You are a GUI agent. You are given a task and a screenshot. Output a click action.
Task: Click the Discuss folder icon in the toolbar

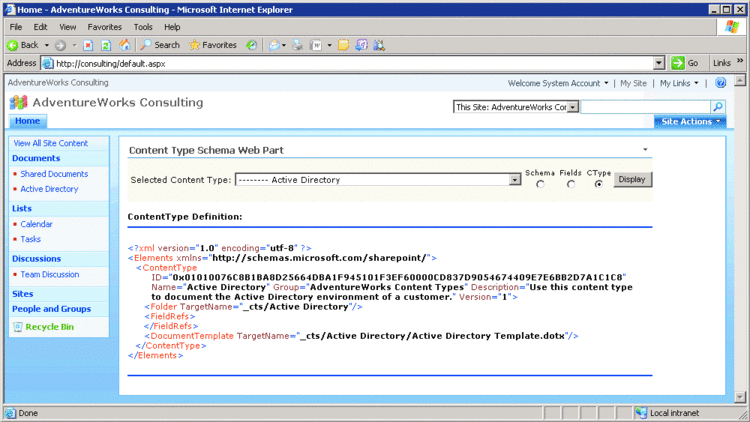point(343,45)
